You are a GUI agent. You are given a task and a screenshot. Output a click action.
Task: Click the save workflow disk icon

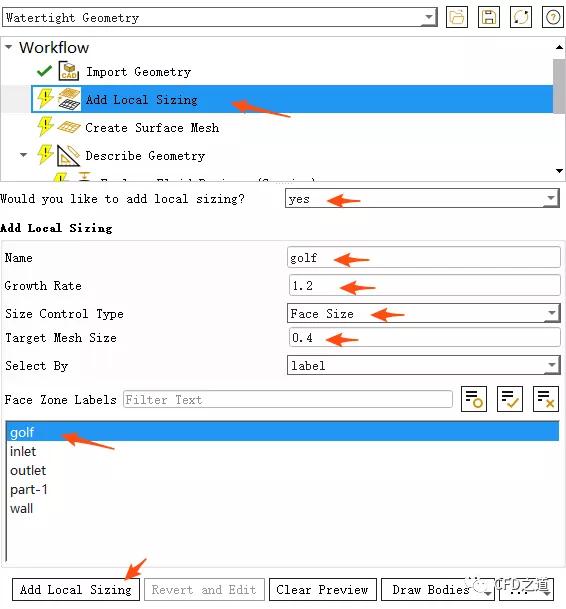[489, 17]
